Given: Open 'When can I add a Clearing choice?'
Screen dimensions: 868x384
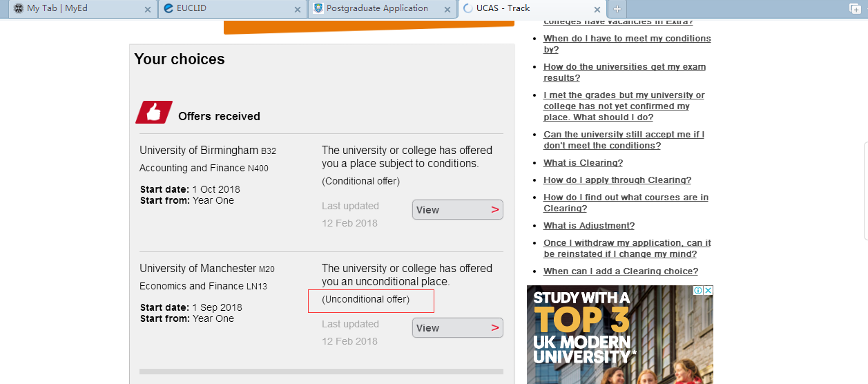Looking at the screenshot, I should pos(620,271).
